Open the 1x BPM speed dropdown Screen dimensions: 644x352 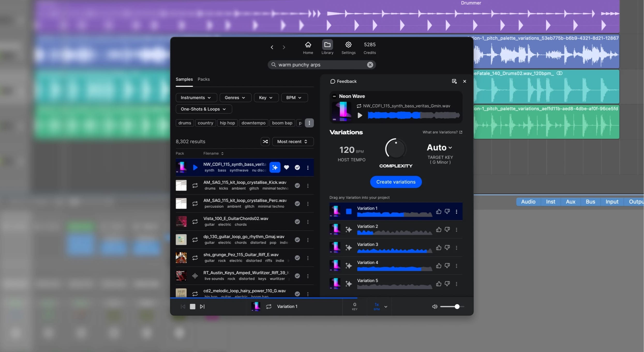point(380,307)
